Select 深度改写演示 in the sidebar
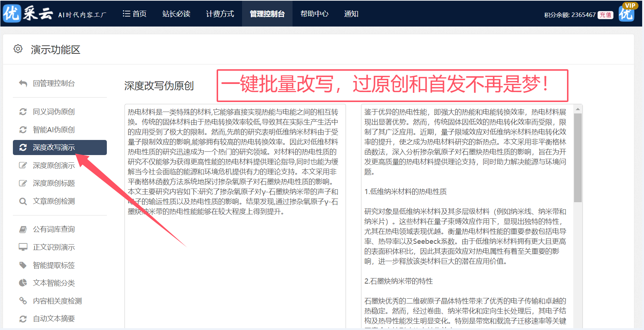The width and height of the screenshot is (644, 330). tap(54, 147)
